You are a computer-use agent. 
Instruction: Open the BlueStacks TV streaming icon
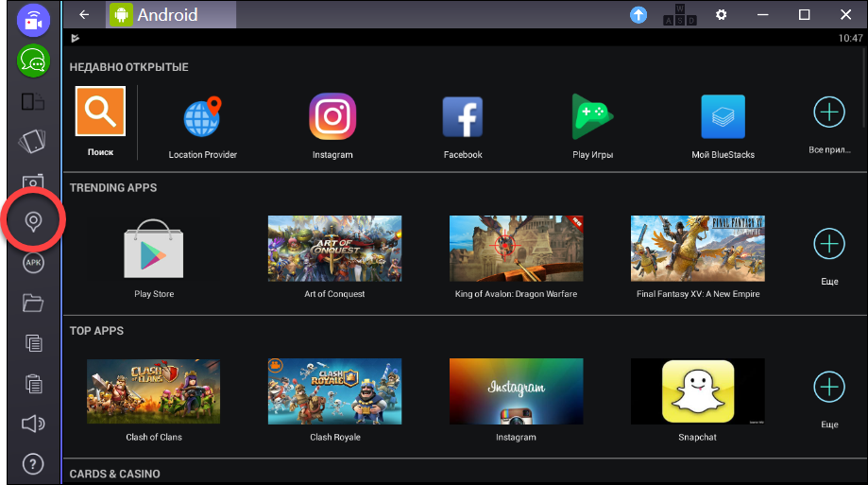pos(33,21)
